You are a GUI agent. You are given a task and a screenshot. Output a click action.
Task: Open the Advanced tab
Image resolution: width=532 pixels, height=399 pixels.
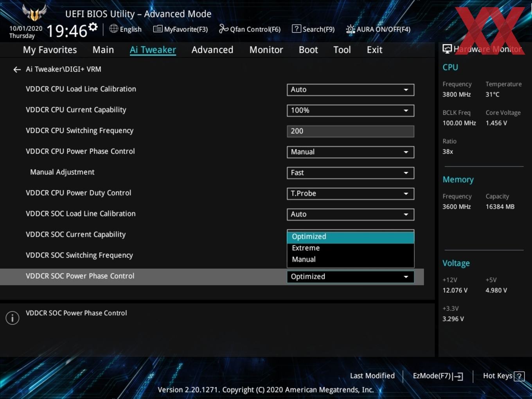coord(212,50)
